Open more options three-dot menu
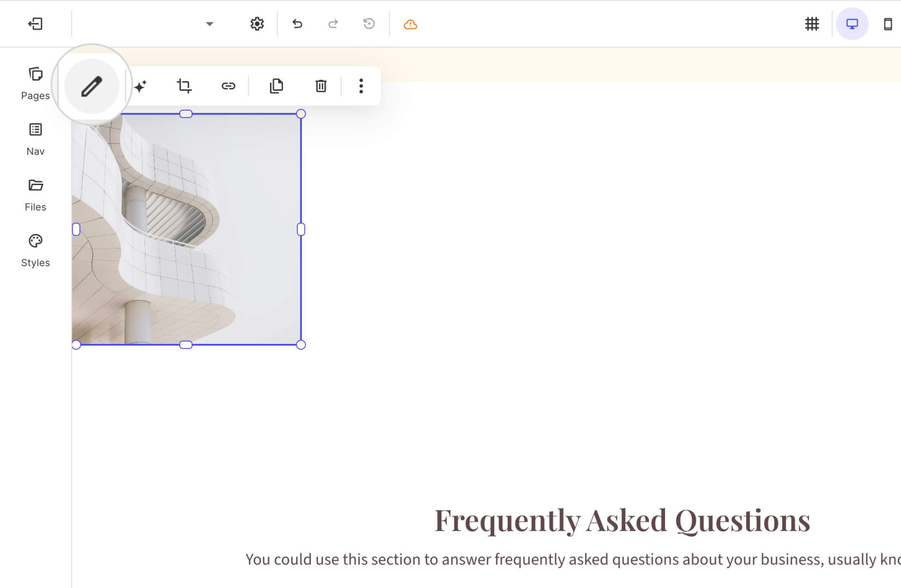This screenshot has width=901, height=588. (361, 86)
